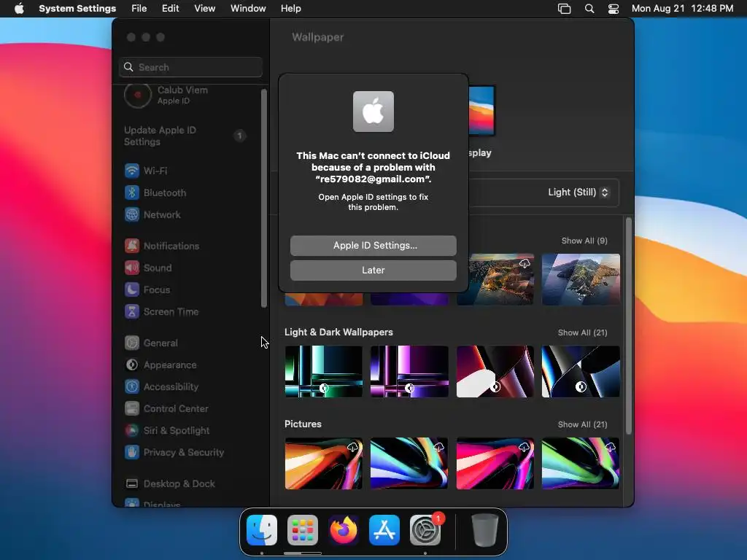
Task: Click the Screen Time hourglass icon
Action: (x=132, y=311)
